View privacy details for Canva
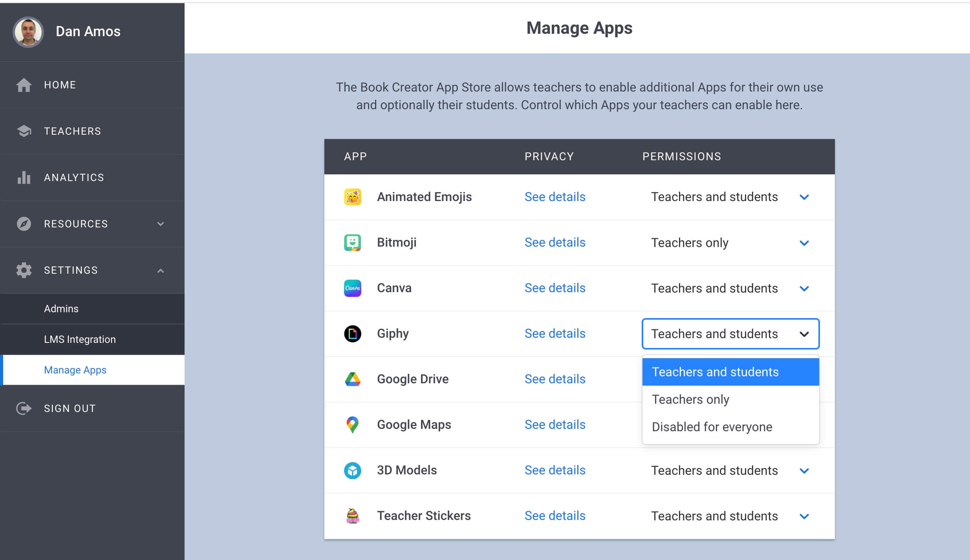The image size is (970, 560). coord(555,288)
